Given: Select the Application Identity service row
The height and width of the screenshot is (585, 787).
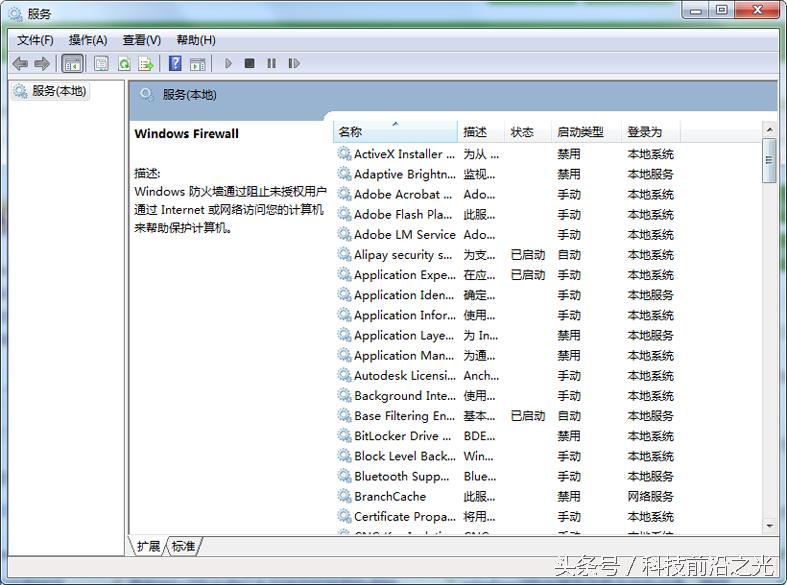Looking at the screenshot, I should 506,295.
